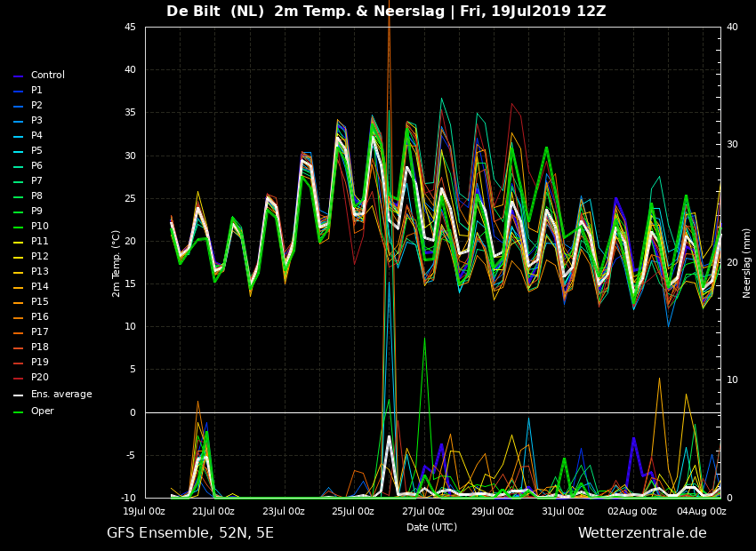
Task: Click the 27Jul 00z date tick
Action: pos(422,512)
